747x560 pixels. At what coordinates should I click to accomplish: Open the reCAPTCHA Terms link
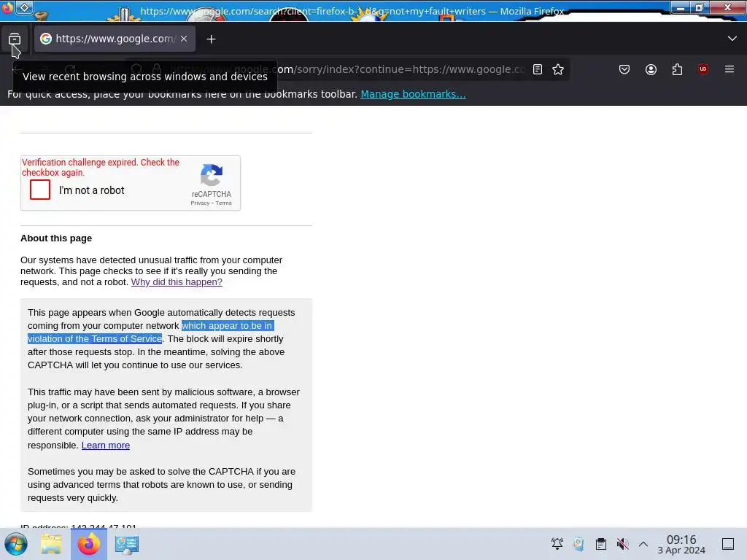223,203
